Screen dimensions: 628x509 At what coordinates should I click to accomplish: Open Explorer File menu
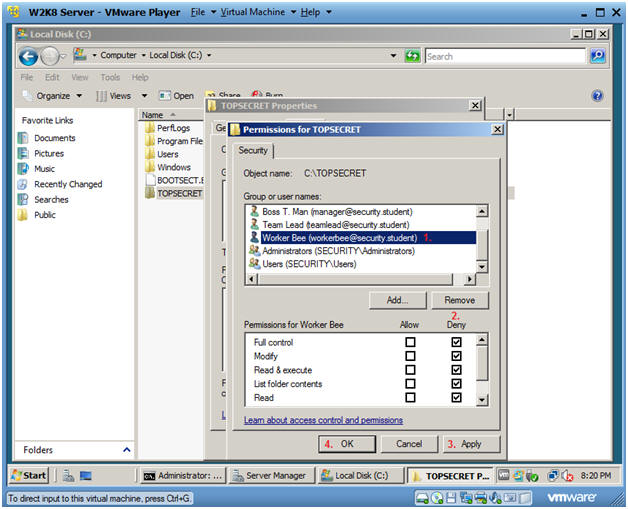(27, 77)
